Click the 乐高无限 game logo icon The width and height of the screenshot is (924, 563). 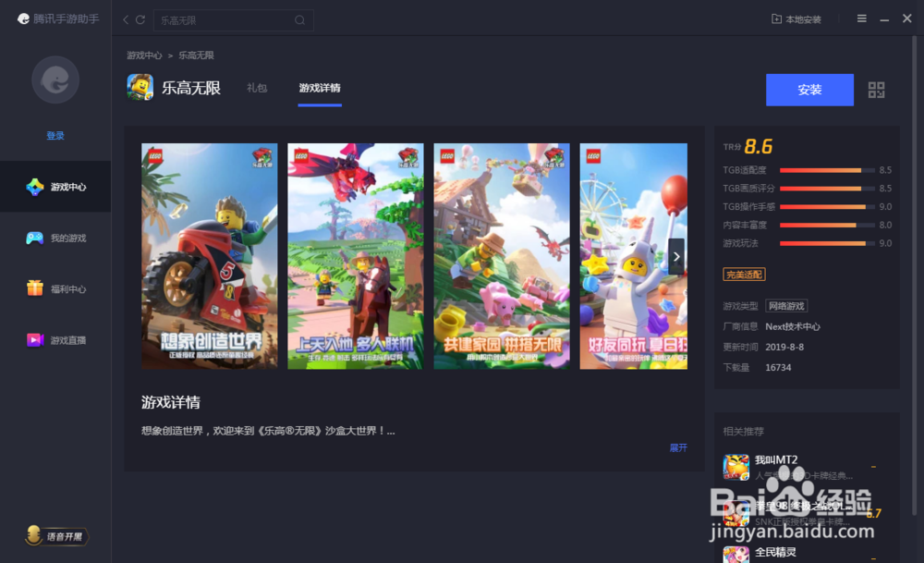point(140,88)
